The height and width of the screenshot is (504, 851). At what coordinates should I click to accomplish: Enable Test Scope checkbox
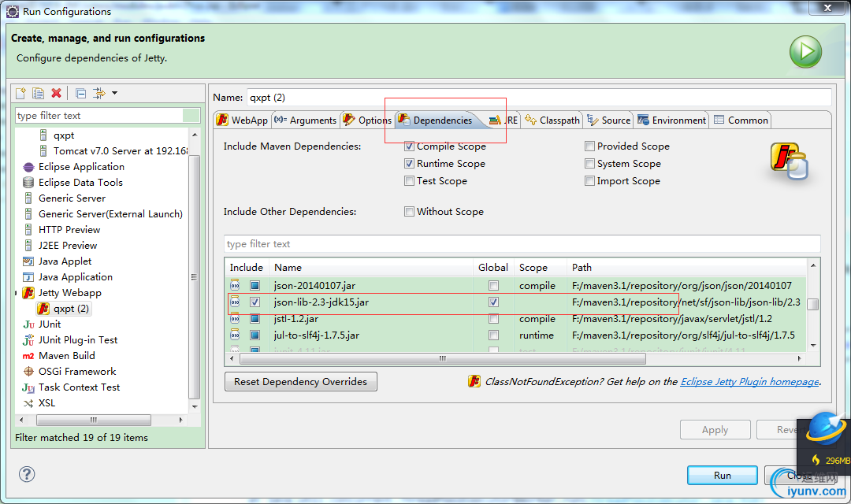coord(409,181)
